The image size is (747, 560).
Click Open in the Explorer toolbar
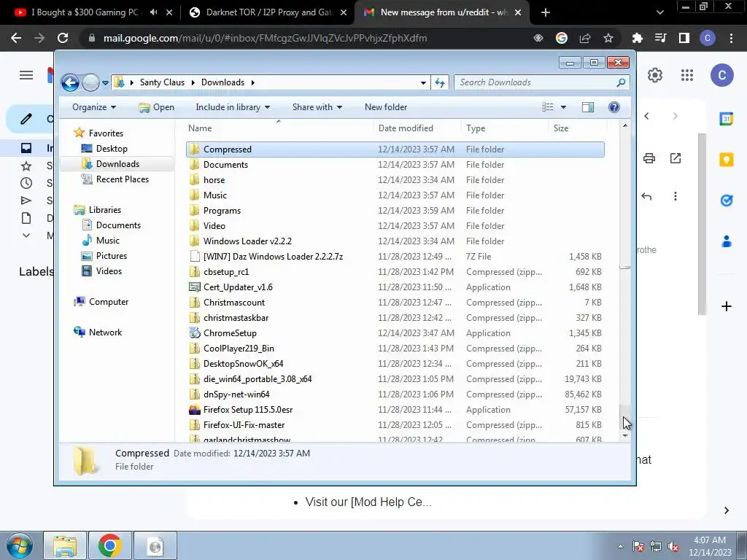point(156,107)
